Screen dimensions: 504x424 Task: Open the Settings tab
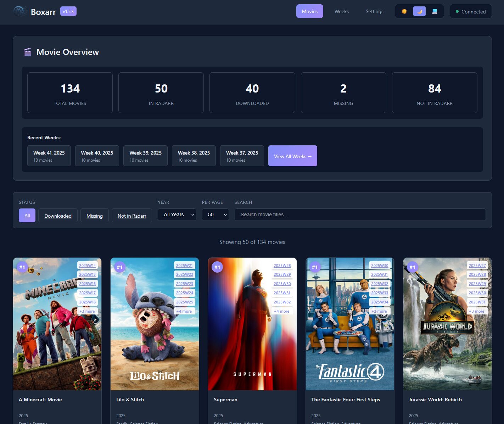coord(374,11)
